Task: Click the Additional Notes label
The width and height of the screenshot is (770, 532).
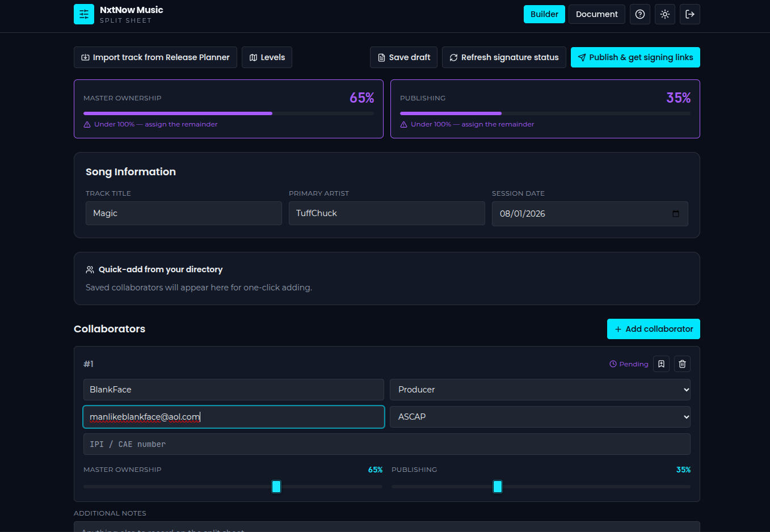Action: click(x=110, y=513)
